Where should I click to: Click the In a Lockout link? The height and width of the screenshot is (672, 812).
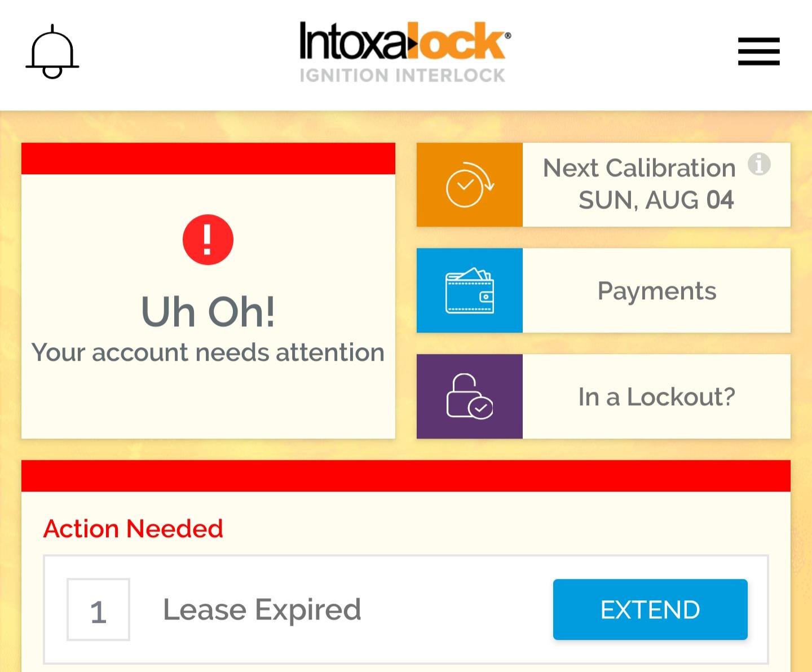click(x=657, y=396)
